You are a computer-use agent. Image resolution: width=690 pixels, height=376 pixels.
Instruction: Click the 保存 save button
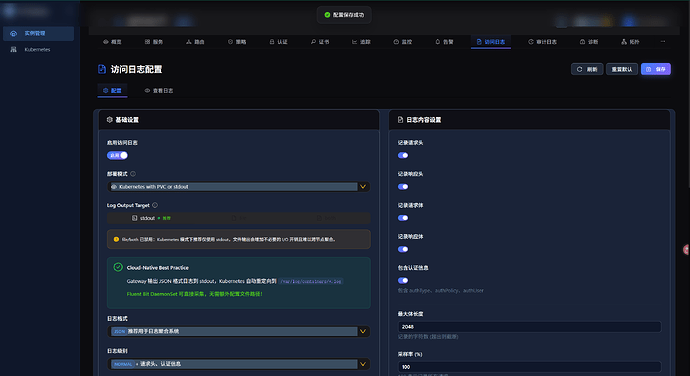(x=656, y=69)
